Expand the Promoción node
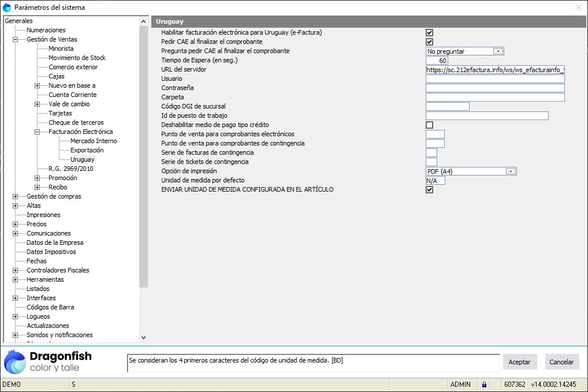The image size is (588, 392). tap(37, 178)
